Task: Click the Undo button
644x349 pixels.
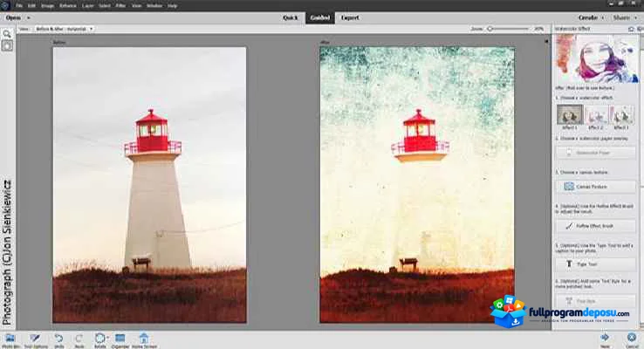Action: tap(59, 340)
